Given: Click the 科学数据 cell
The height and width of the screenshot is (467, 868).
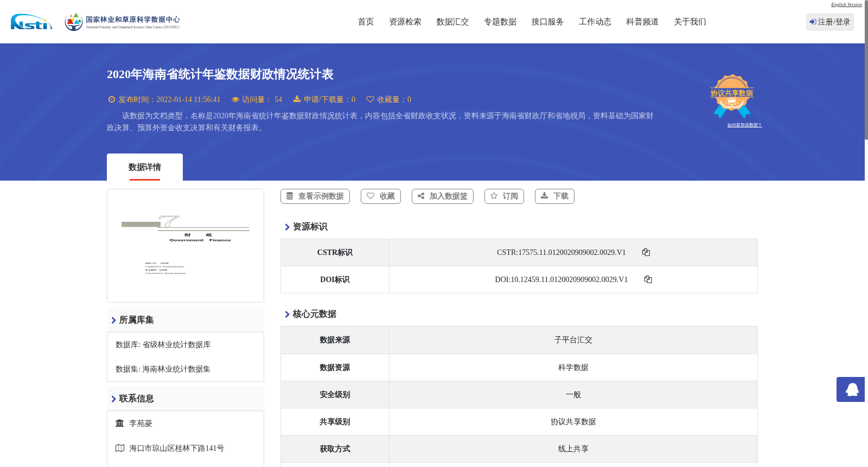Looking at the screenshot, I should point(573,367).
